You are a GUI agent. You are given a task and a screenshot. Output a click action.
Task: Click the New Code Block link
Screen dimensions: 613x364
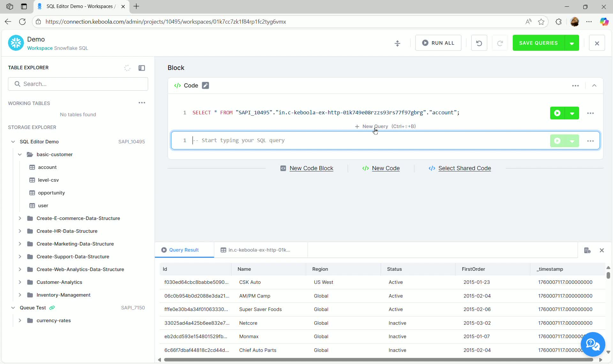(311, 168)
